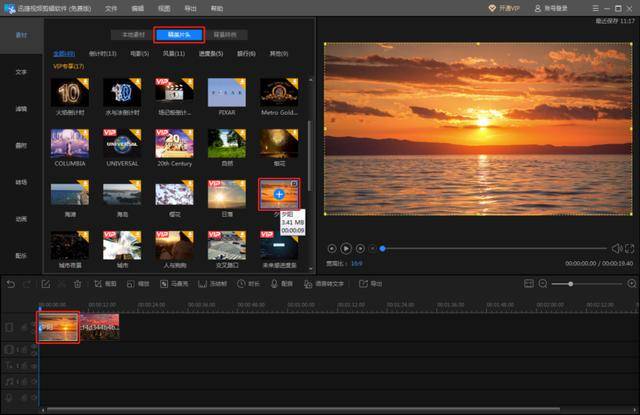Play the preview video
The height and width of the screenshot is (415, 640).
click(x=346, y=248)
